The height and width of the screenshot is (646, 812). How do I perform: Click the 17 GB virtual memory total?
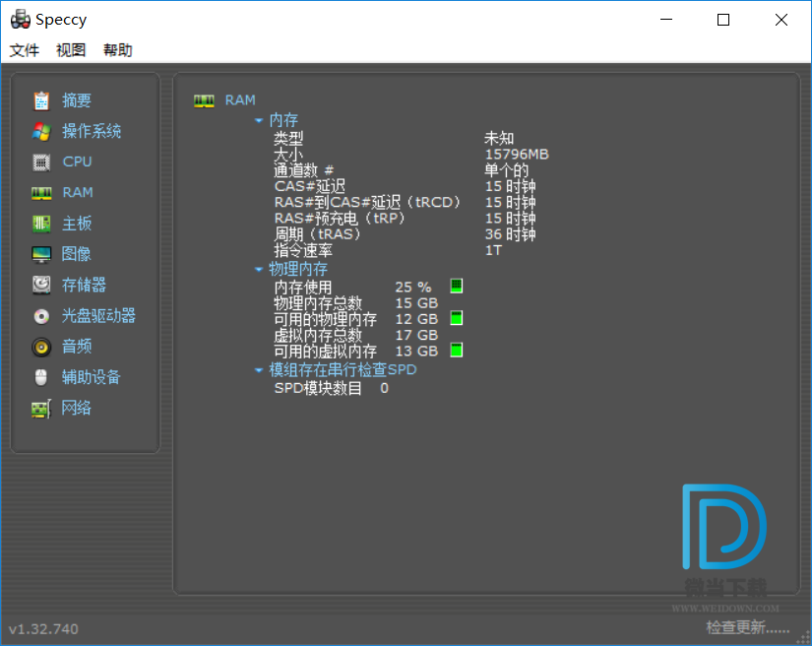click(416, 335)
